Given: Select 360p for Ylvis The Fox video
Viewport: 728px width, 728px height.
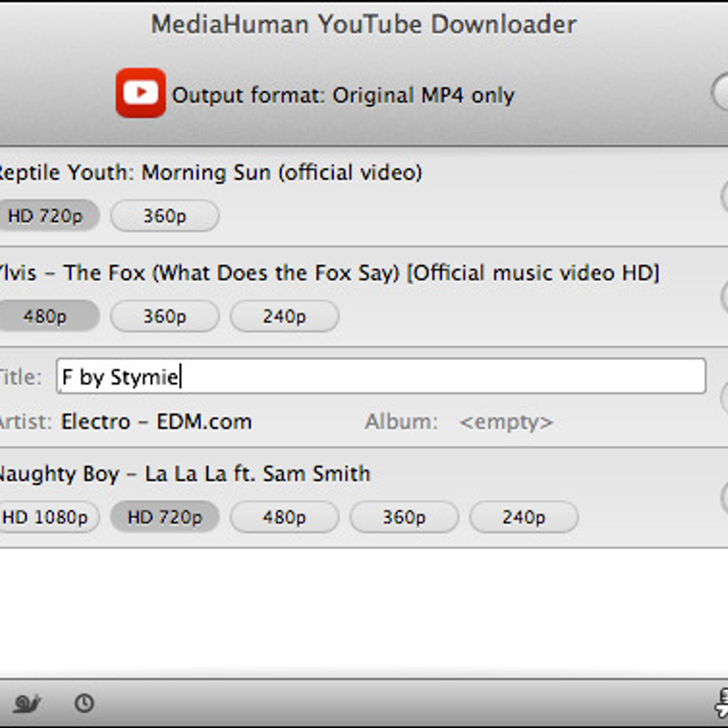Looking at the screenshot, I should click(165, 316).
